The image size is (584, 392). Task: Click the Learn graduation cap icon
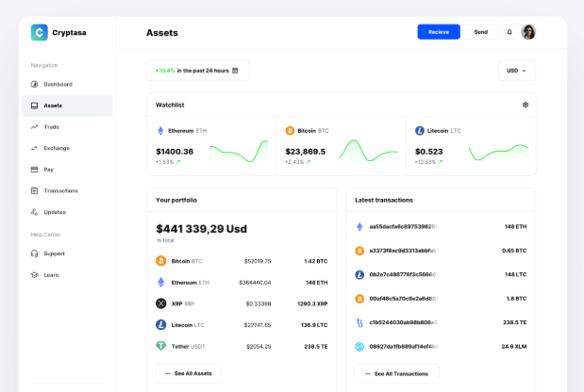(34, 275)
